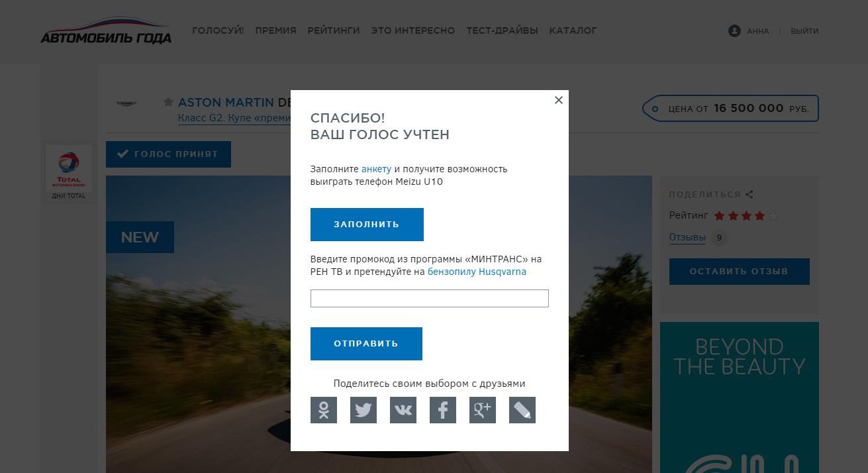Share via LiveJournal pencil icon
This screenshot has width=868, height=473.
(522, 410)
